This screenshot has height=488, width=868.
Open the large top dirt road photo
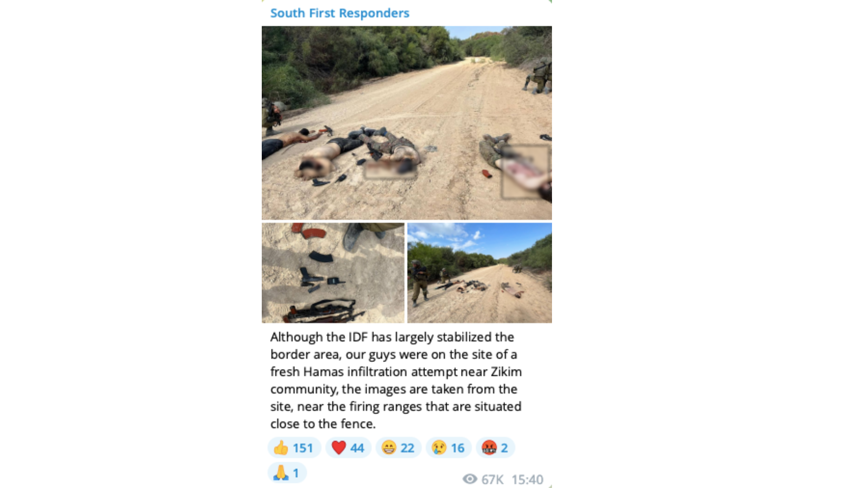click(x=407, y=123)
